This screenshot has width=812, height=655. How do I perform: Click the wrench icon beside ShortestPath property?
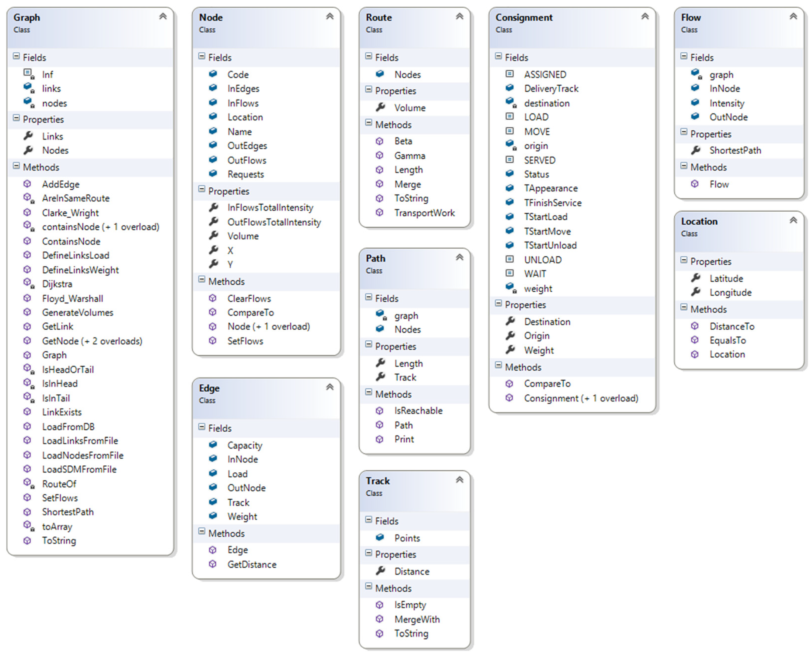(696, 150)
